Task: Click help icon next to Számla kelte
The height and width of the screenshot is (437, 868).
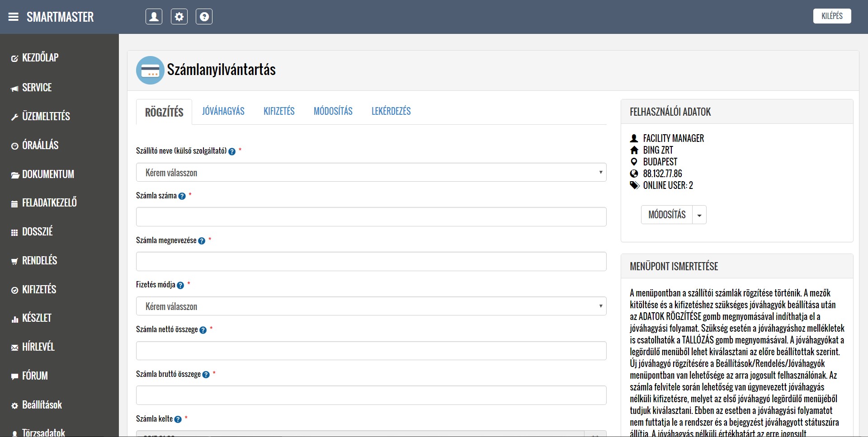Action: point(178,419)
